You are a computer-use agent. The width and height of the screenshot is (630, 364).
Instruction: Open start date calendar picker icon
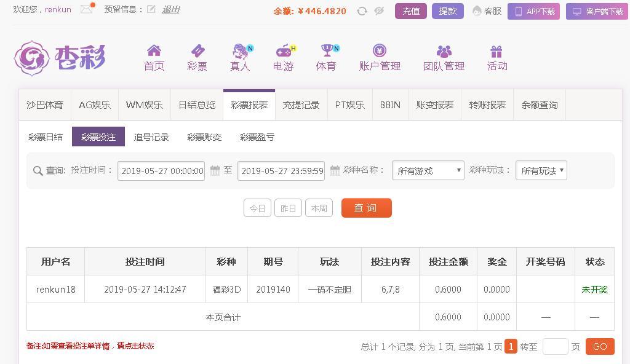(x=215, y=170)
